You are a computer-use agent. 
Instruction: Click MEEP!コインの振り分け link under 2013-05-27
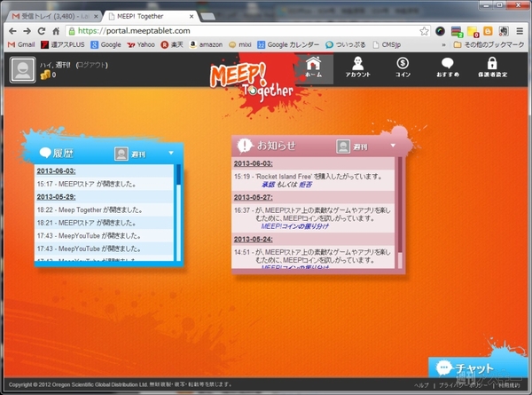coord(295,226)
